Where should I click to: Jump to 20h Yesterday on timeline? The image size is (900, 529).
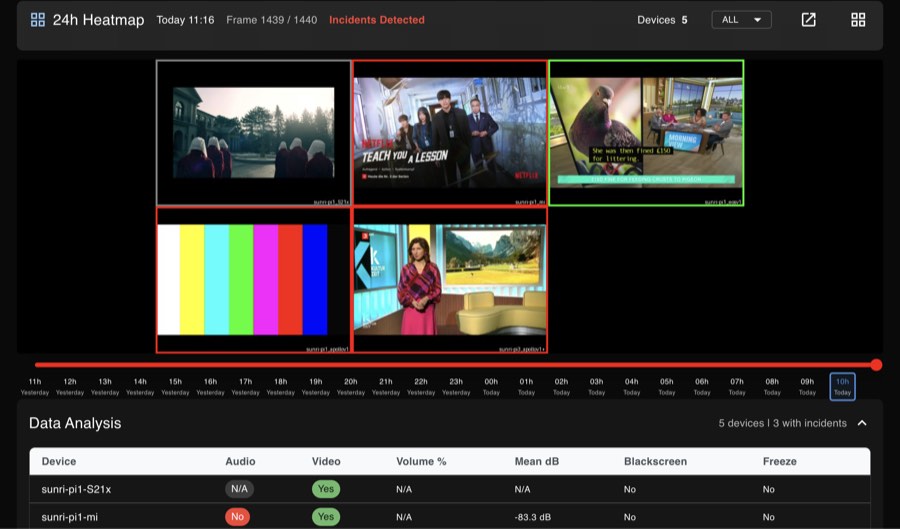[351, 387]
